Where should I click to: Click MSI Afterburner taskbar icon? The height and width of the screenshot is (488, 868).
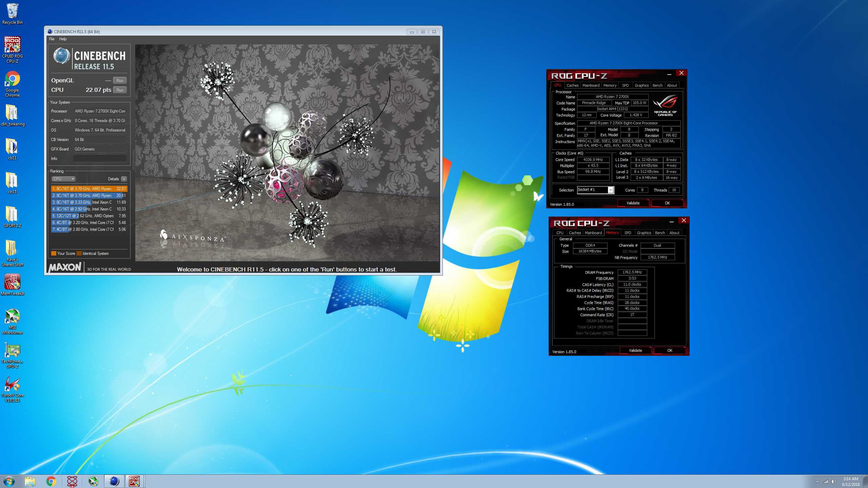point(93,481)
